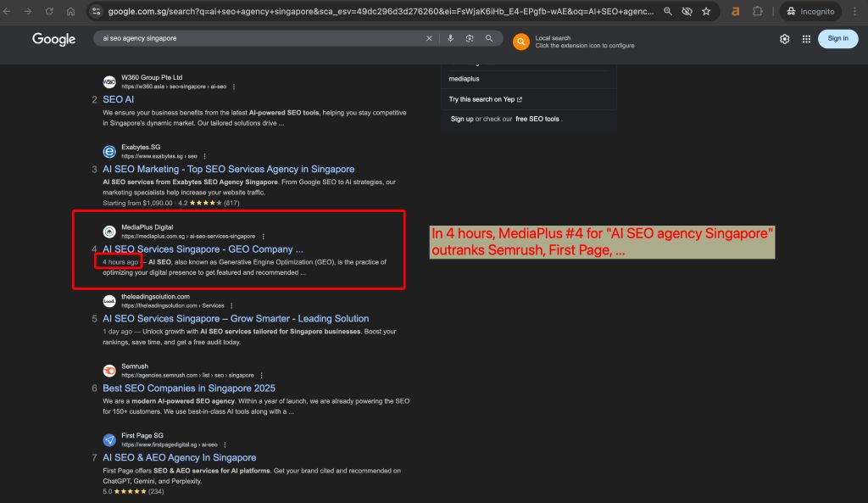
Task: Open more options for First Page SG result
Action: click(225, 444)
